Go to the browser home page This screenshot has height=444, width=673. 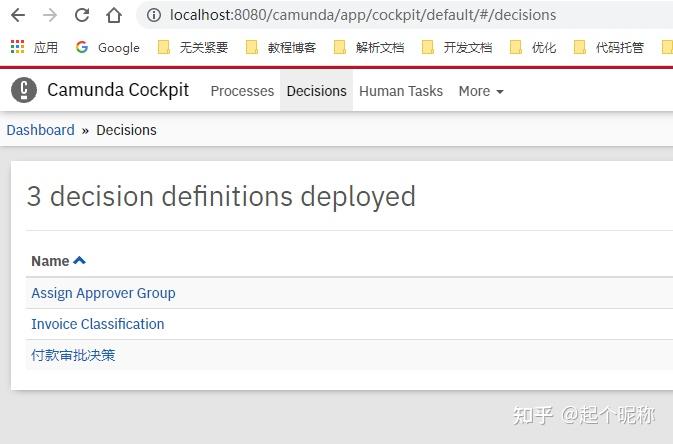(x=113, y=15)
